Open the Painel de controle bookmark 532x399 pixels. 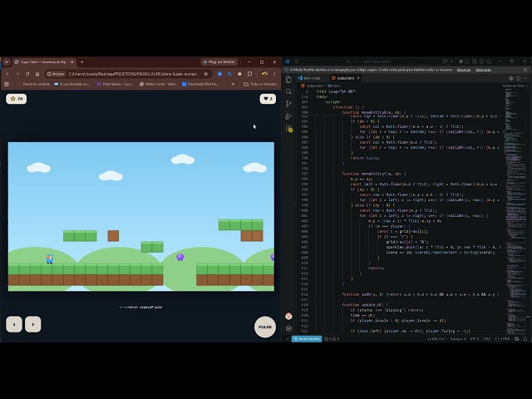[33, 84]
